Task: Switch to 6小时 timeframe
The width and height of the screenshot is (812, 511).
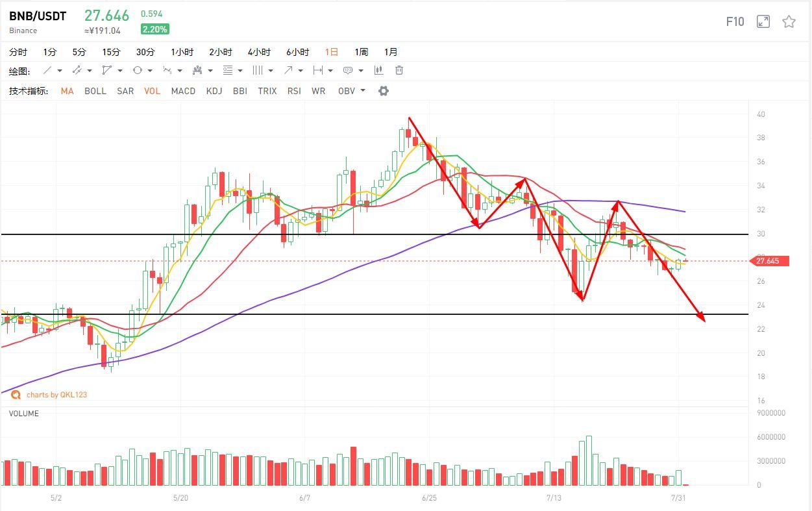Action: 298,52
